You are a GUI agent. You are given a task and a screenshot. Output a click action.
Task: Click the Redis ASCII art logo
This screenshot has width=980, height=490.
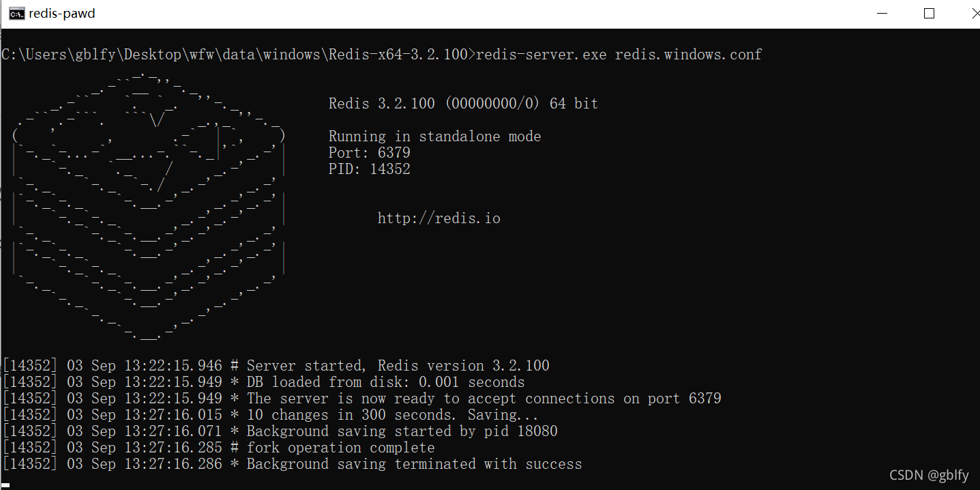pos(148,205)
